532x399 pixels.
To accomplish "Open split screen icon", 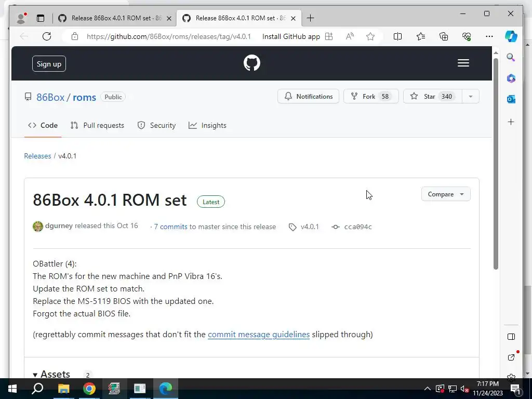I will point(397,36).
